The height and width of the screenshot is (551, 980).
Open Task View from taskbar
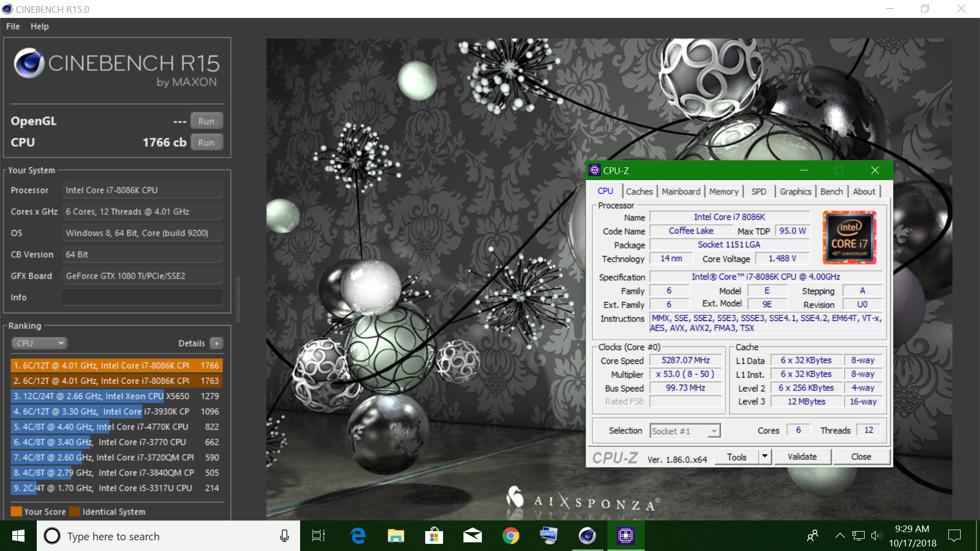tap(318, 536)
